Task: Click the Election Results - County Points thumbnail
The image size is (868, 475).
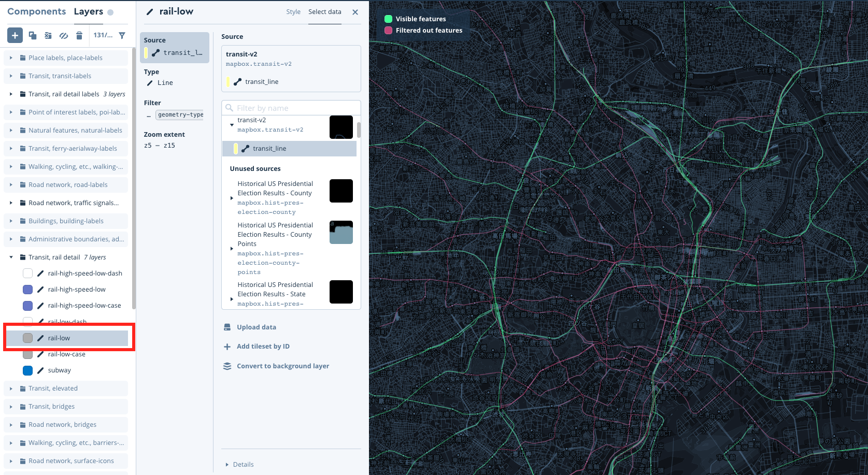Action: 341,233
